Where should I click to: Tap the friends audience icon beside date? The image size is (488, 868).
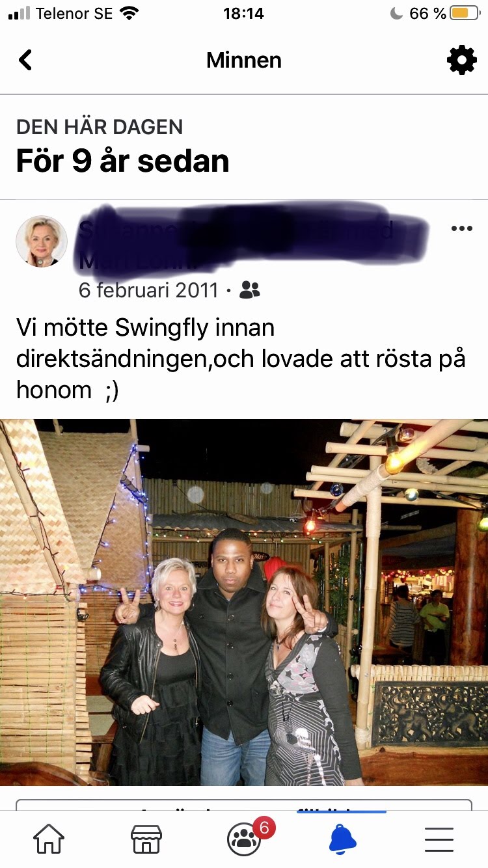click(x=250, y=290)
